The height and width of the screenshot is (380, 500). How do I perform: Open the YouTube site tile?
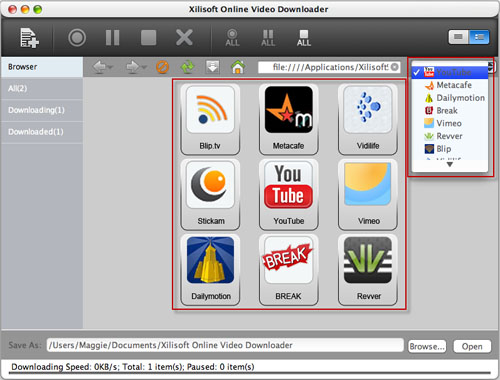coord(289,194)
